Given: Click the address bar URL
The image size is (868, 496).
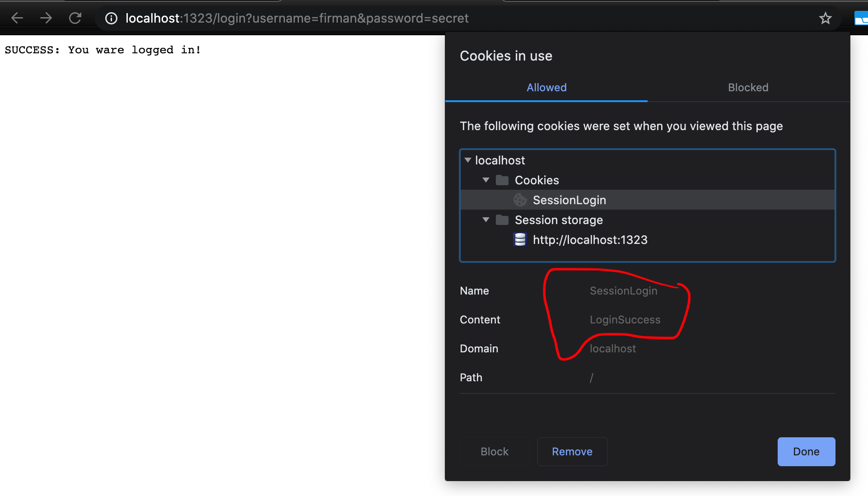Looking at the screenshot, I should click(297, 18).
